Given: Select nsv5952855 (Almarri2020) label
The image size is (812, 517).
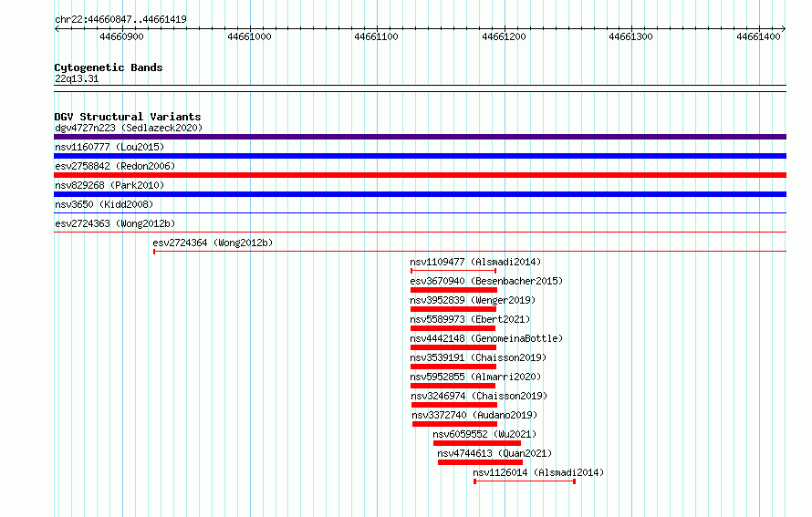Looking at the screenshot, I should (475, 377).
